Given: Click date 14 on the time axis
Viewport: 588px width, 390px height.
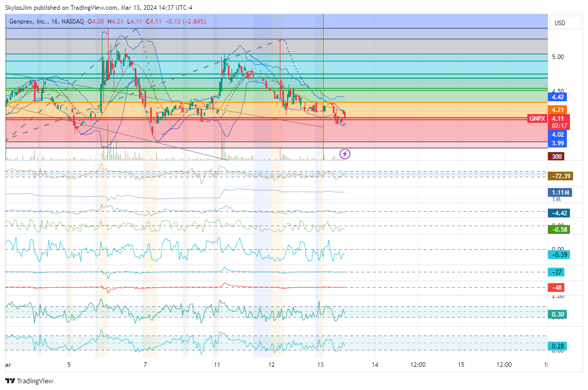Looking at the screenshot, I should point(375,365).
